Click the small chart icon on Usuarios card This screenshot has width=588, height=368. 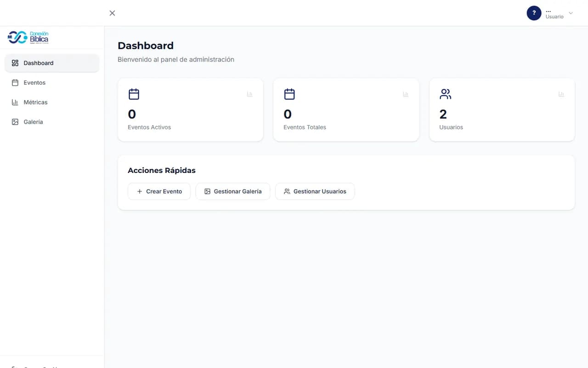[x=561, y=94]
